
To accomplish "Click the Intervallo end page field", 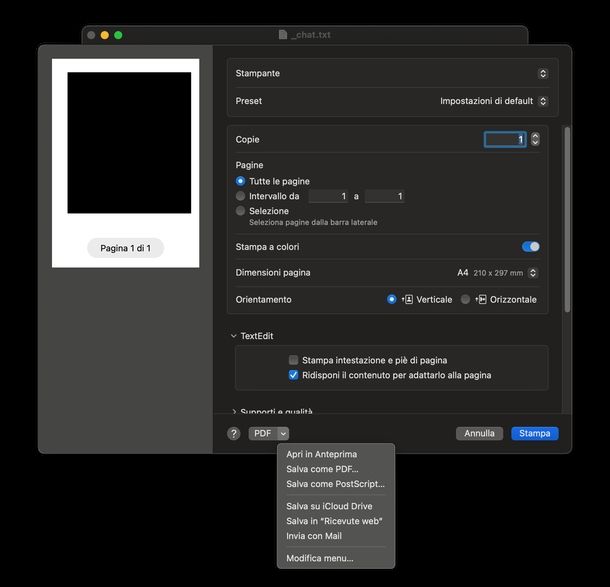I will tap(384, 196).
